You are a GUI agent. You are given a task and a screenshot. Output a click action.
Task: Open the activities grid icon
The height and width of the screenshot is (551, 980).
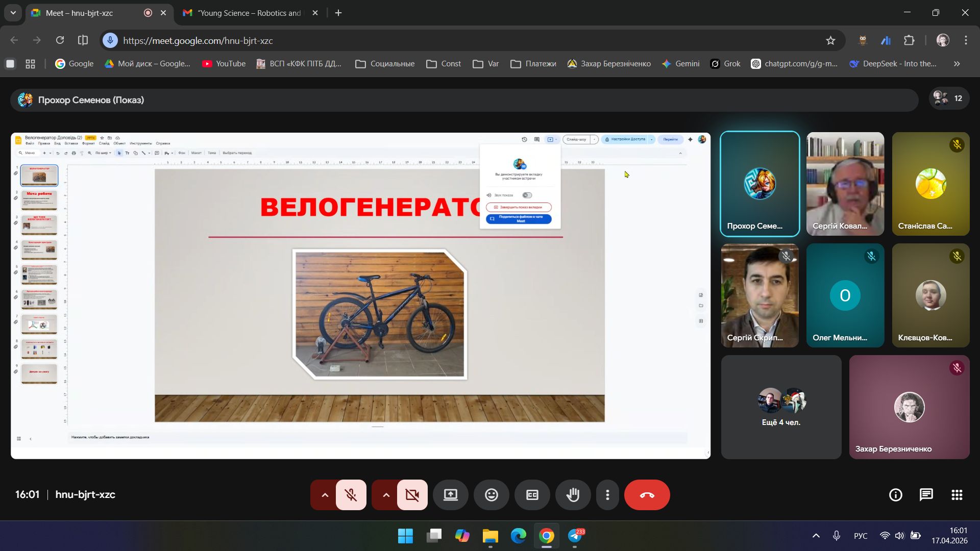pyautogui.click(x=957, y=495)
